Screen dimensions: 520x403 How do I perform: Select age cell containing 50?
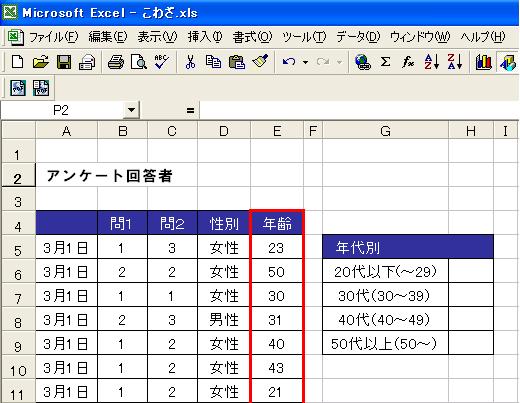tap(277, 271)
